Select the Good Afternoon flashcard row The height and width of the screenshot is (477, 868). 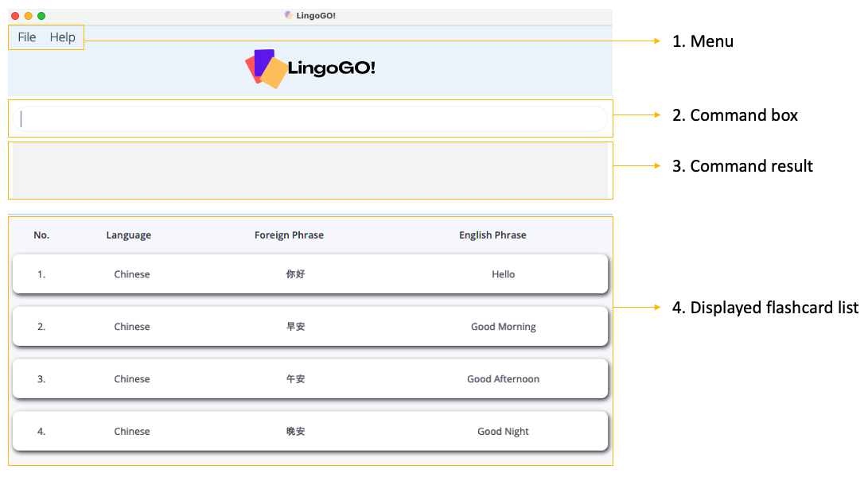click(x=310, y=379)
